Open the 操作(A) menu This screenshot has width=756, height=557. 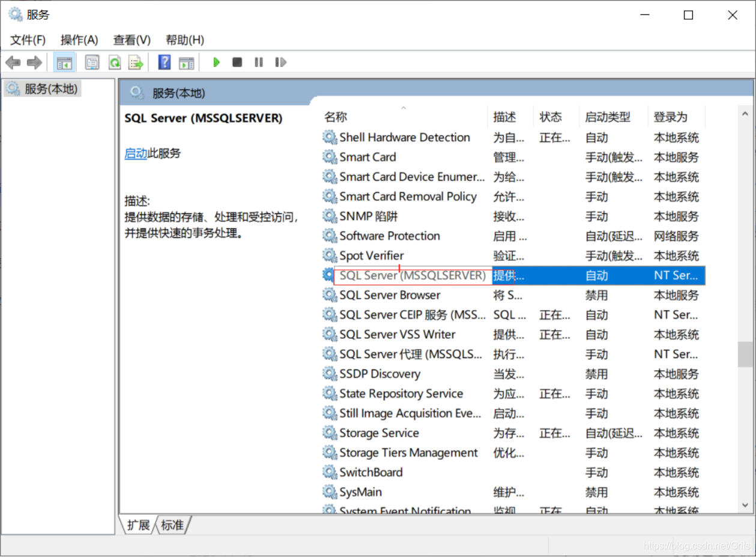79,40
